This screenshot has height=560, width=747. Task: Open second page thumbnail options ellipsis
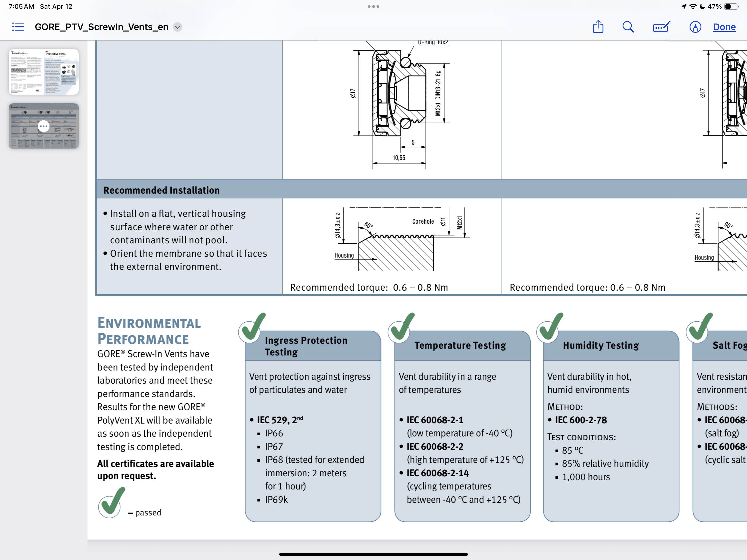pyautogui.click(x=43, y=126)
